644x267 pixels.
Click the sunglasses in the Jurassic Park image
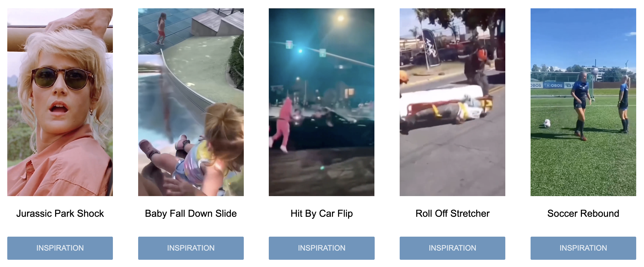(x=62, y=78)
